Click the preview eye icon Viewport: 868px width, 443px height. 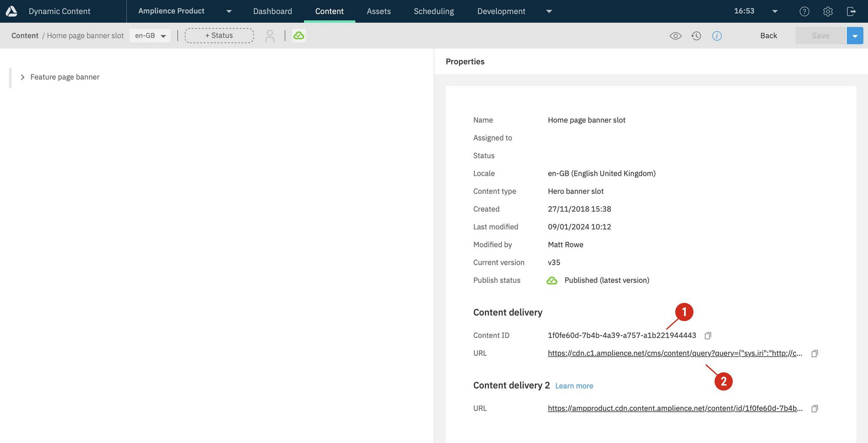point(675,36)
